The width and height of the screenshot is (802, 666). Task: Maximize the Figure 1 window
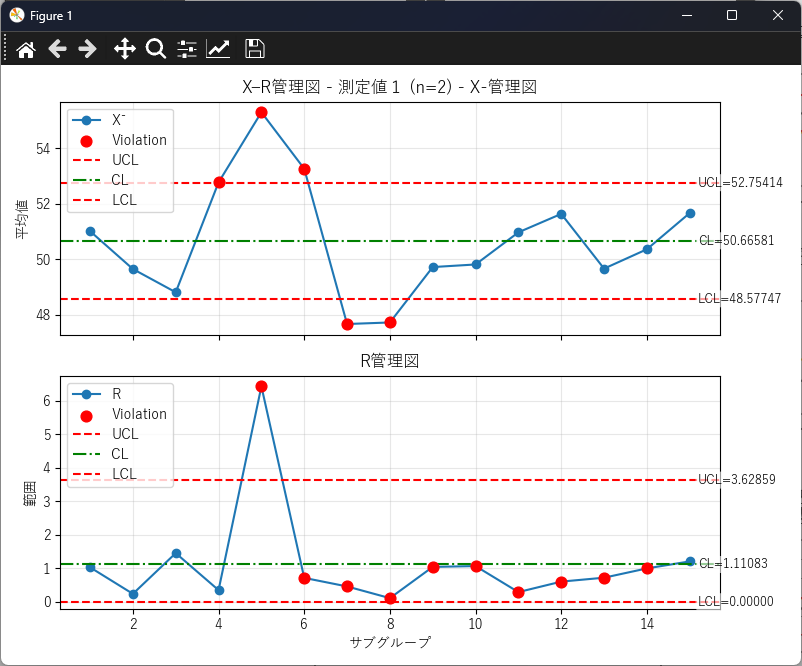tap(732, 16)
